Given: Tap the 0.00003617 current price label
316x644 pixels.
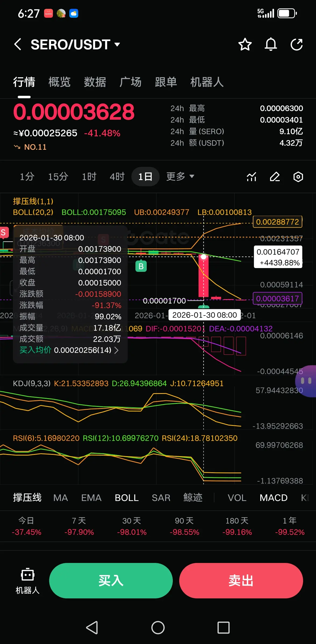Looking at the screenshot, I should 278,298.
